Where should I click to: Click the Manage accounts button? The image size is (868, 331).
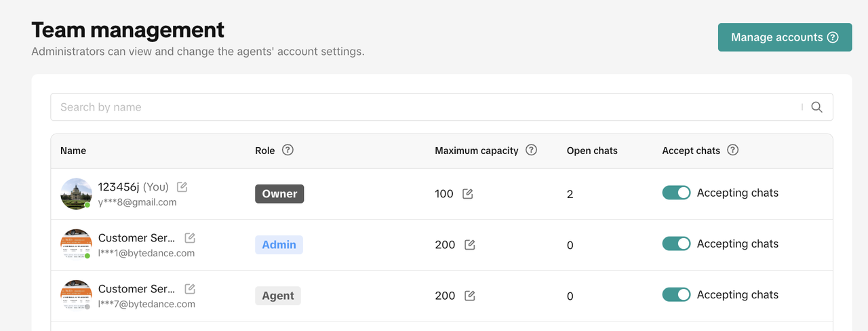pos(785,37)
